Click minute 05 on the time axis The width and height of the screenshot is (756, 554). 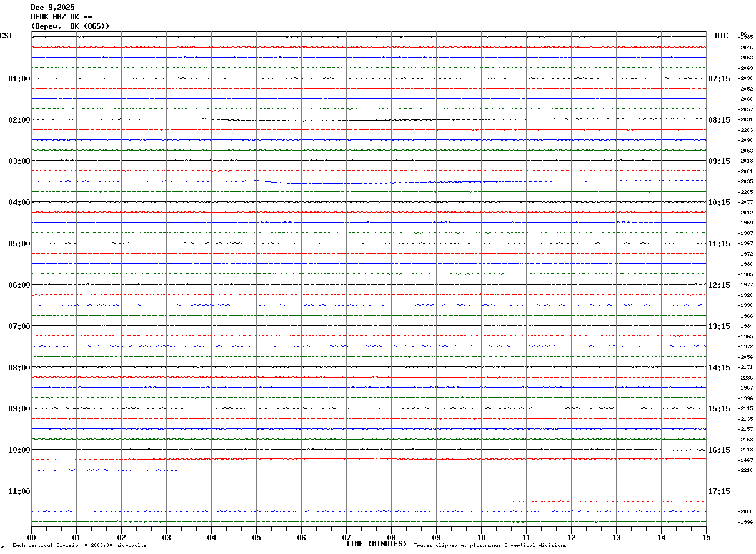tap(256, 537)
